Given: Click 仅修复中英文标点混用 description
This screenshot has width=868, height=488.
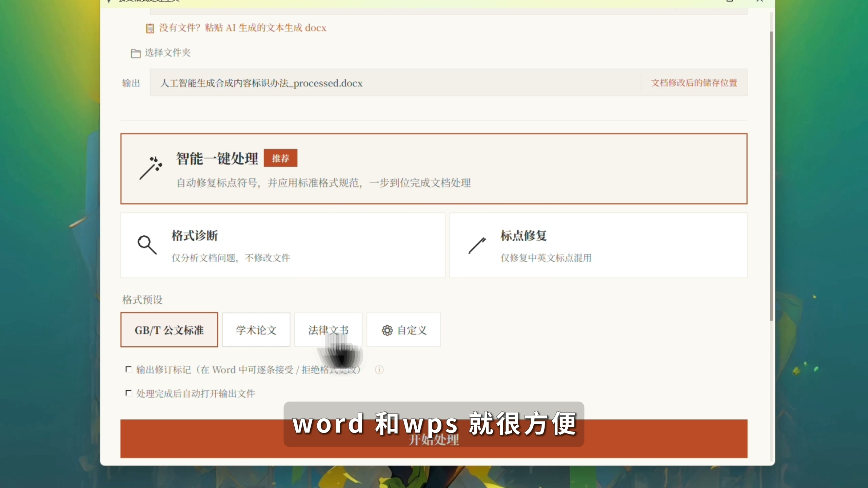Looking at the screenshot, I should pyautogui.click(x=546, y=258).
